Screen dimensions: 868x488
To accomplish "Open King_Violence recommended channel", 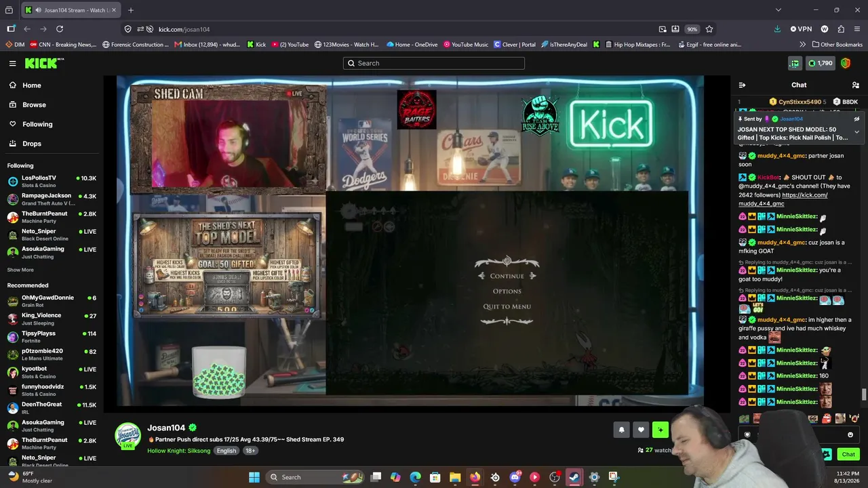I will (52, 319).
